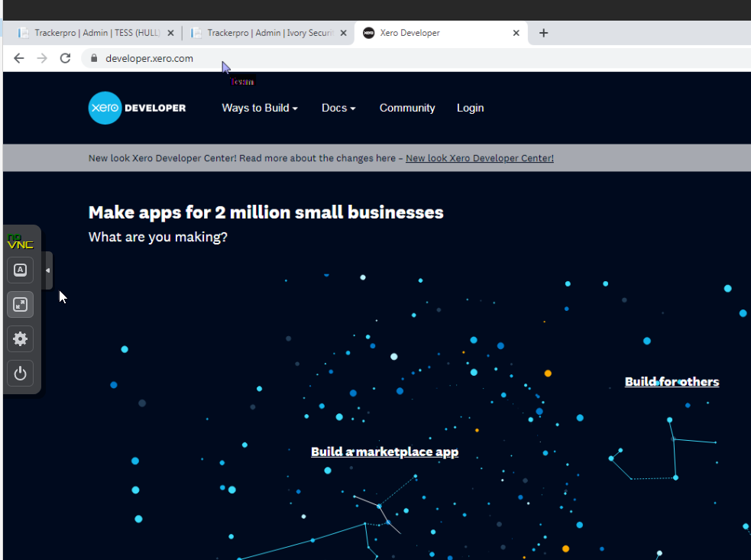Expand the Ways to Build menu
Screen dimensions: 751x560
coord(260,108)
